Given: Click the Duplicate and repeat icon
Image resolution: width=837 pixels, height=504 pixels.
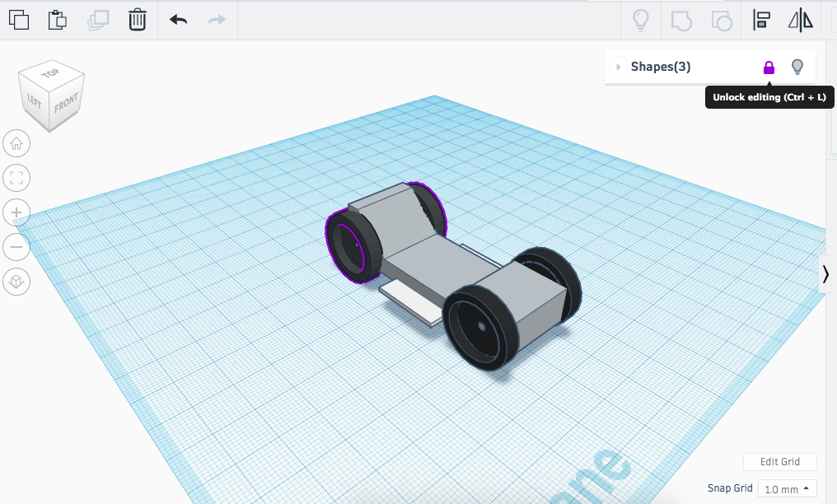Looking at the screenshot, I should (x=98, y=20).
